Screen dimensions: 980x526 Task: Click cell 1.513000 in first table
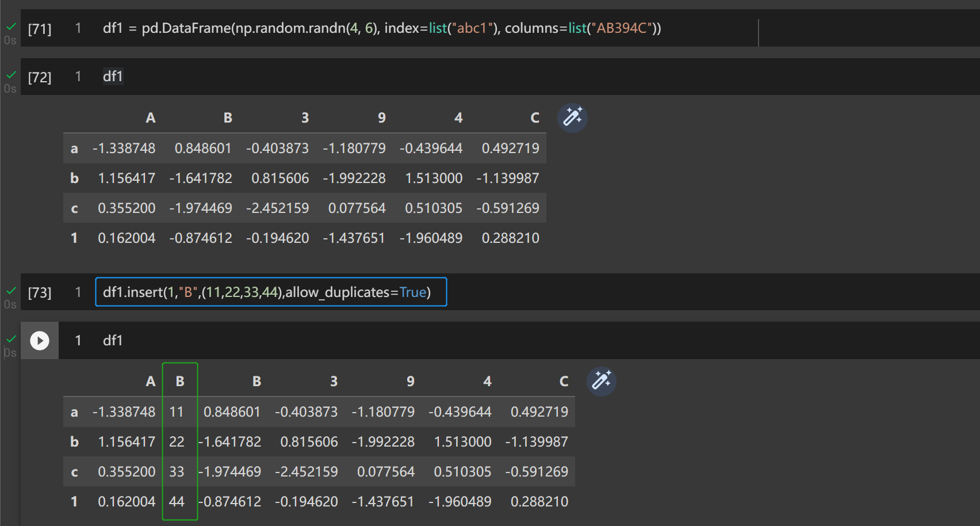(x=434, y=178)
